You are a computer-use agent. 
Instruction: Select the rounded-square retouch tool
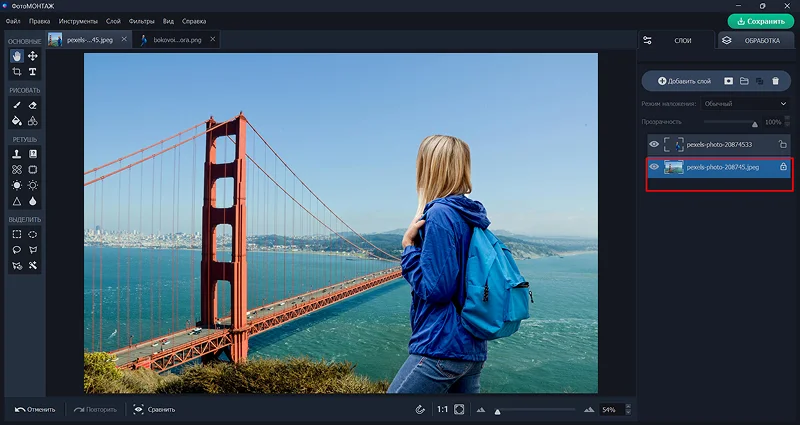[33, 169]
